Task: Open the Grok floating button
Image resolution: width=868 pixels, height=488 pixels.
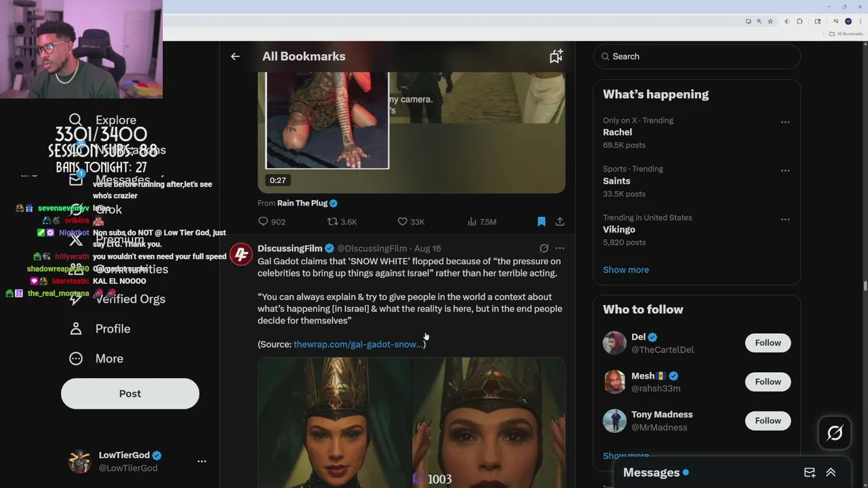Action: [x=834, y=432]
